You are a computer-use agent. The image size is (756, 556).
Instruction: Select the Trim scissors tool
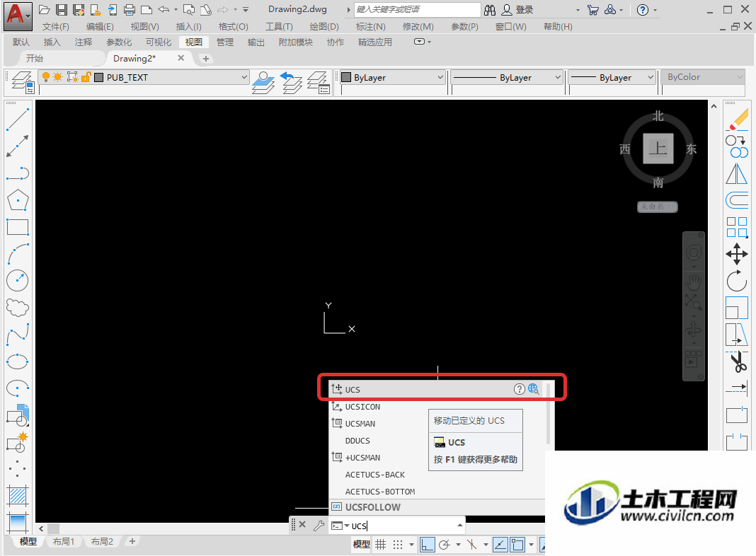pyautogui.click(x=737, y=362)
